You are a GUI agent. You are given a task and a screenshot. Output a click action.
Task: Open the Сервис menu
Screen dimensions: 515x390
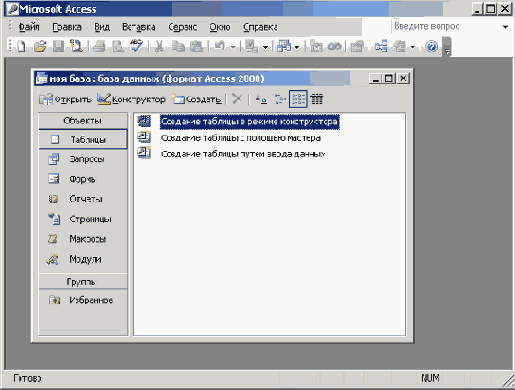pyautogui.click(x=183, y=27)
